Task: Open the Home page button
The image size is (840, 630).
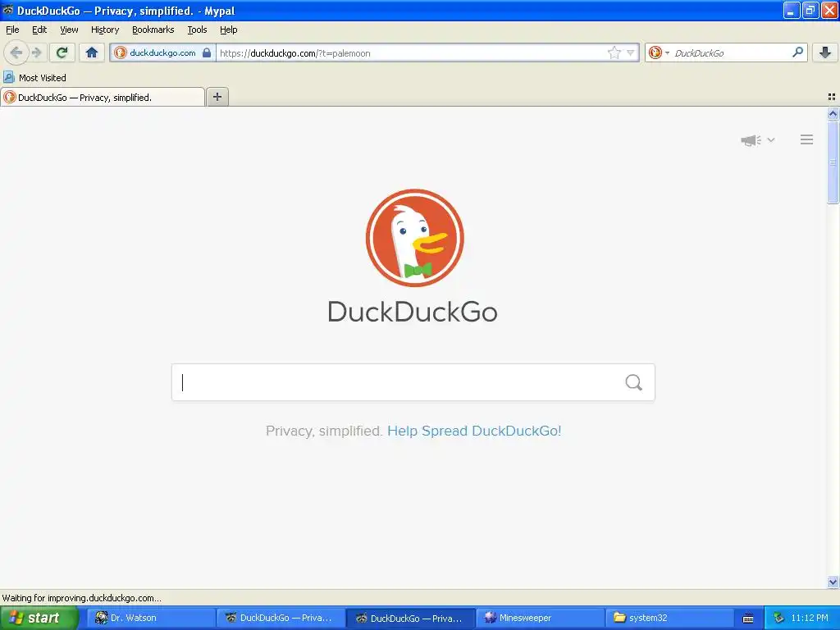Action: (x=92, y=52)
